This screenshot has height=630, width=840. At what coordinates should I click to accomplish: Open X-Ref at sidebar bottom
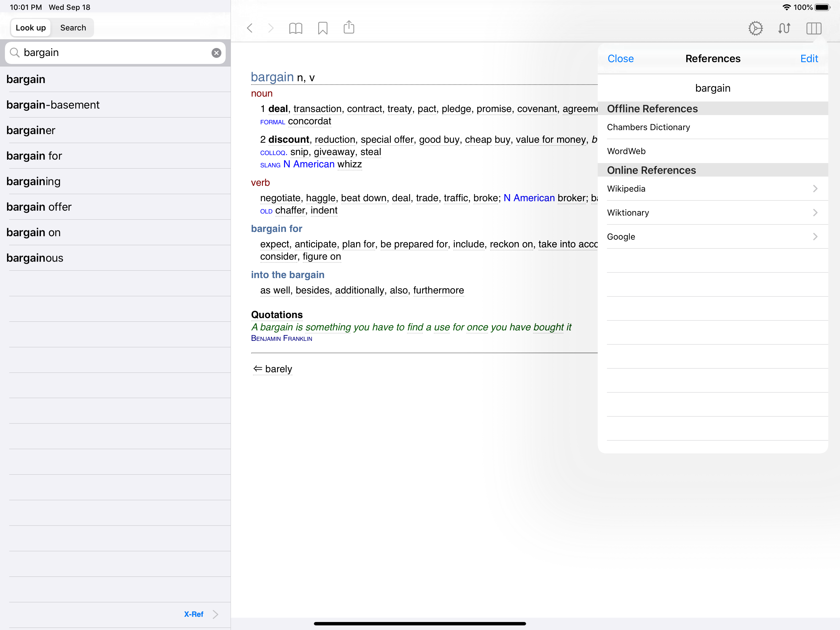200,614
